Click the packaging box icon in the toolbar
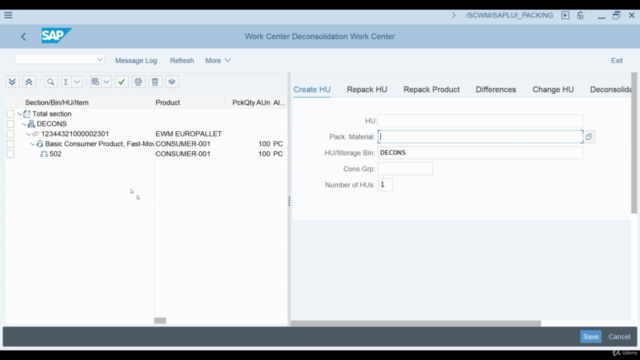Screen dimensions: 640x360 172,82
